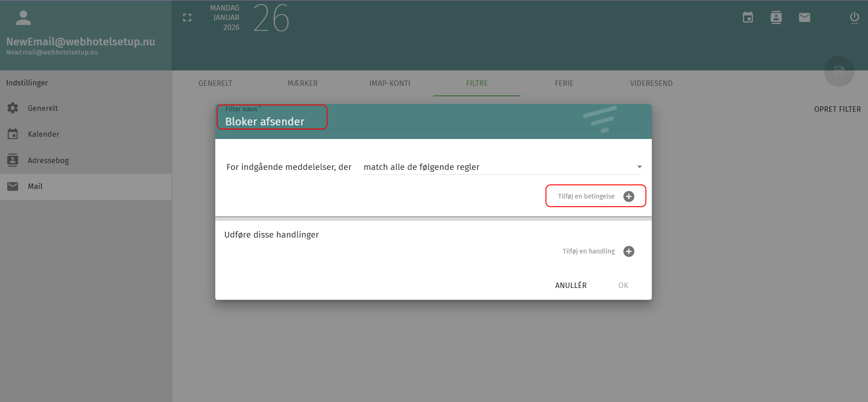This screenshot has height=402, width=868.
Task: Open the address book icon in header
Action: pyautogui.click(x=776, y=18)
